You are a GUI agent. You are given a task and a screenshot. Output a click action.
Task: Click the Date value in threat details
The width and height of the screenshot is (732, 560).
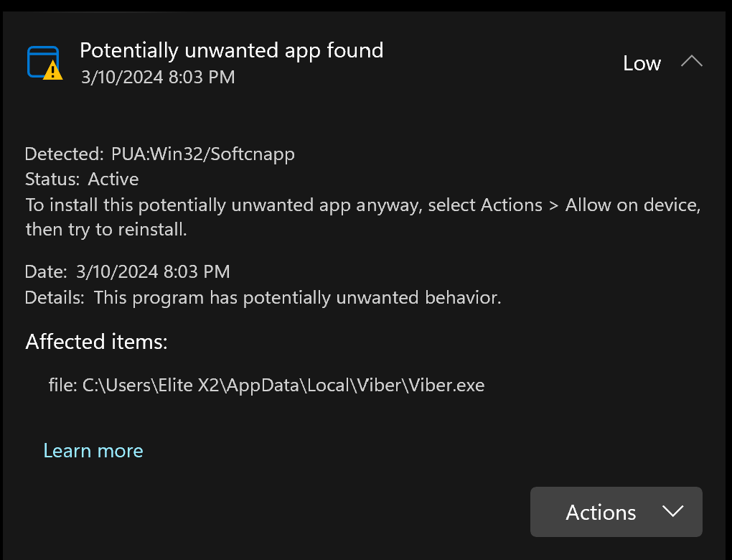pyautogui.click(x=153, y=272)
